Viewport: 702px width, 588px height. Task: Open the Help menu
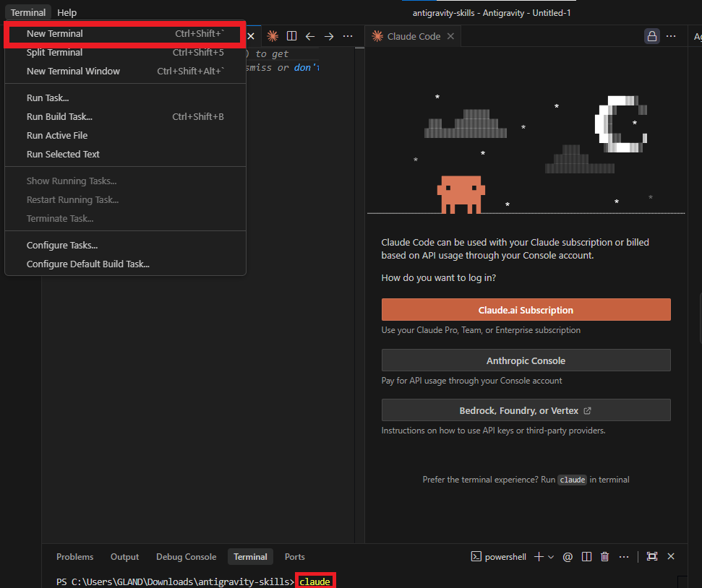[x=67, y=12]
